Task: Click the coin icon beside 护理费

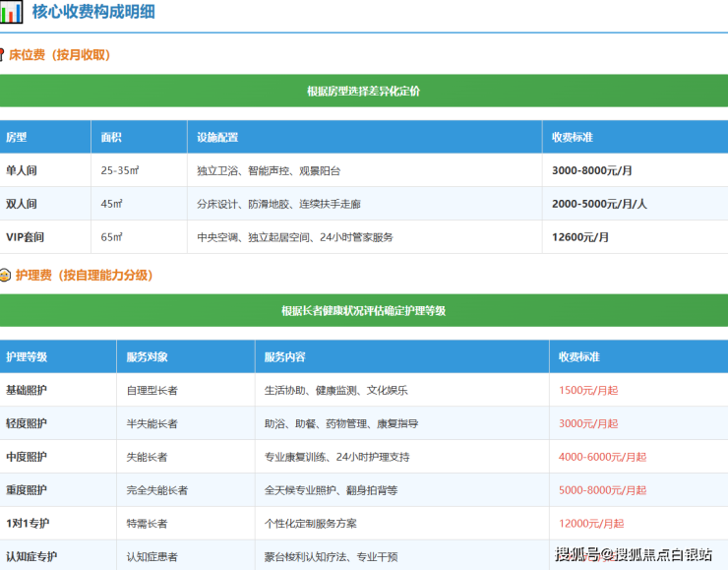Action: tap(5, 276)
